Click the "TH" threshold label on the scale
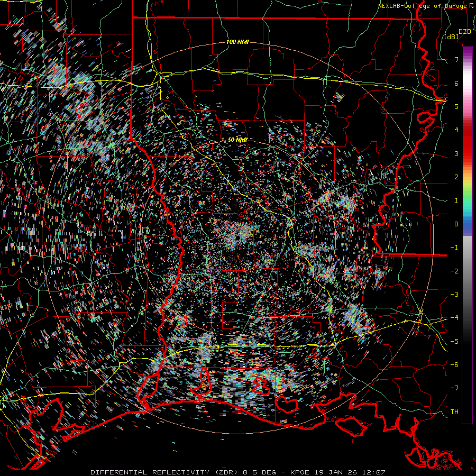The height and width of the screenshot is (476, 476). [454, 412]
